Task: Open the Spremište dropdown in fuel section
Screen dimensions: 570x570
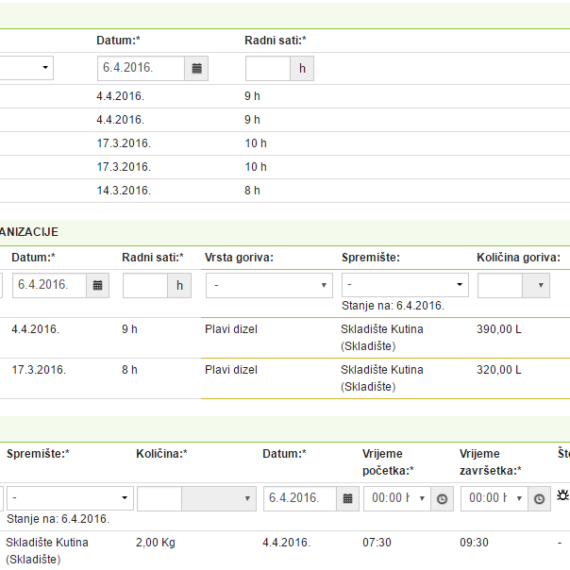Action: [405, 285]
